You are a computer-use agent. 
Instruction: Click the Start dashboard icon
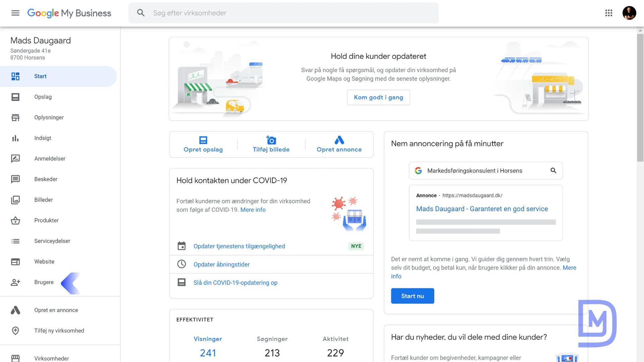click(15, 76)
